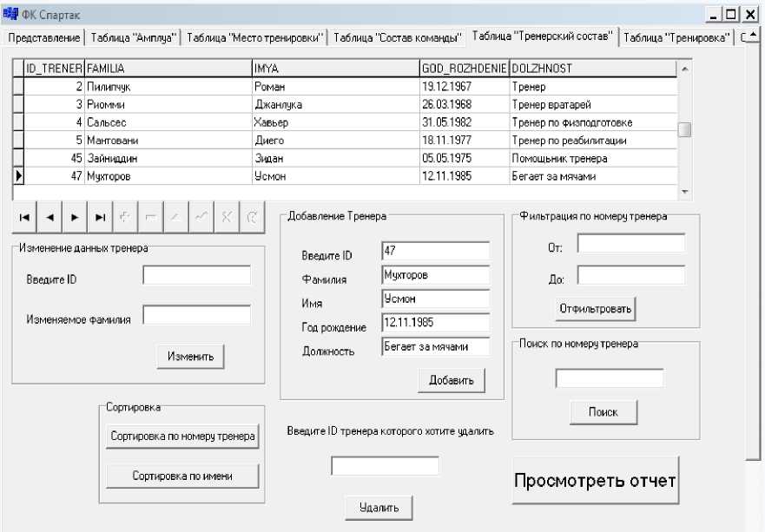Select the Мухторов table cell in grid
Viewport: 765px width, 532px height.
(x=168, y=176)
